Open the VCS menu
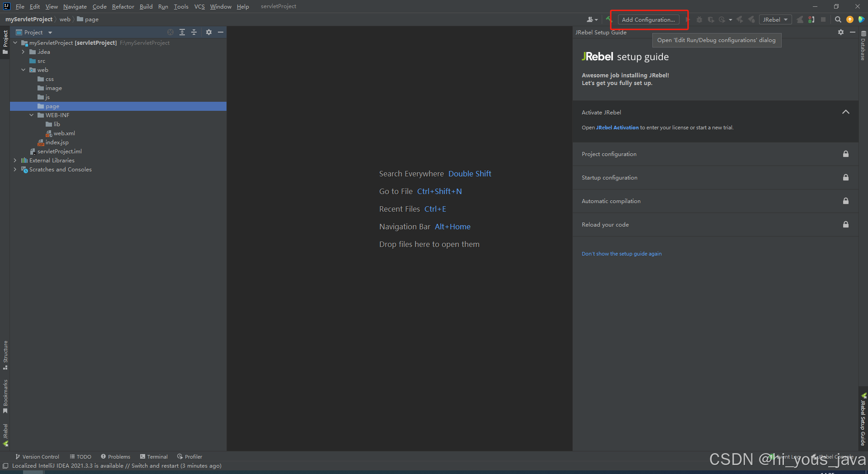 (x=199, y=6)
